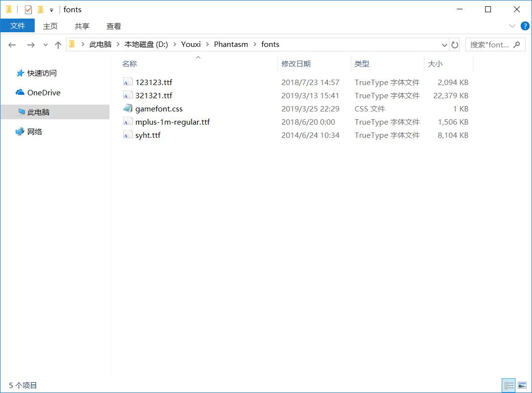Click the Properties quick access toolbar icon
This screenshot has height=393, width=532.
[x=28, y=9]
